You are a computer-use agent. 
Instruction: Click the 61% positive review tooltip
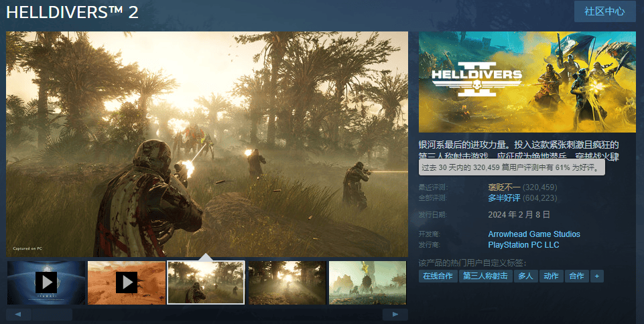[x=512, y=167]
